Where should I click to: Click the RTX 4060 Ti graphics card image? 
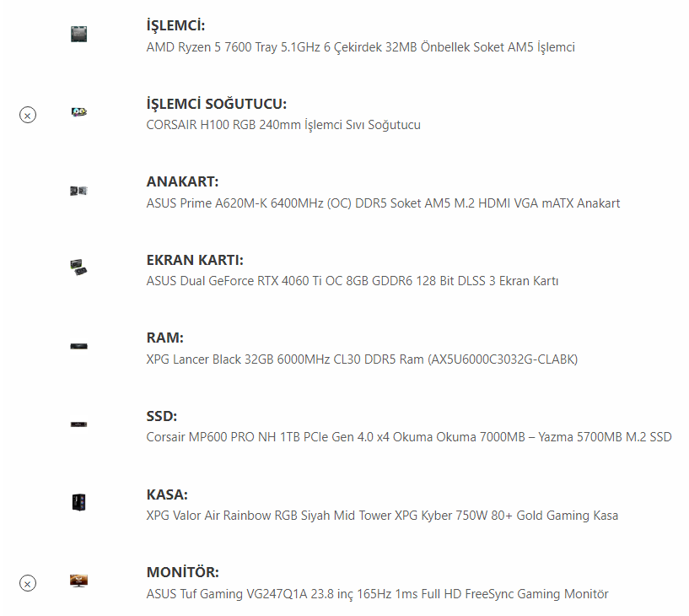pos(79,267)
